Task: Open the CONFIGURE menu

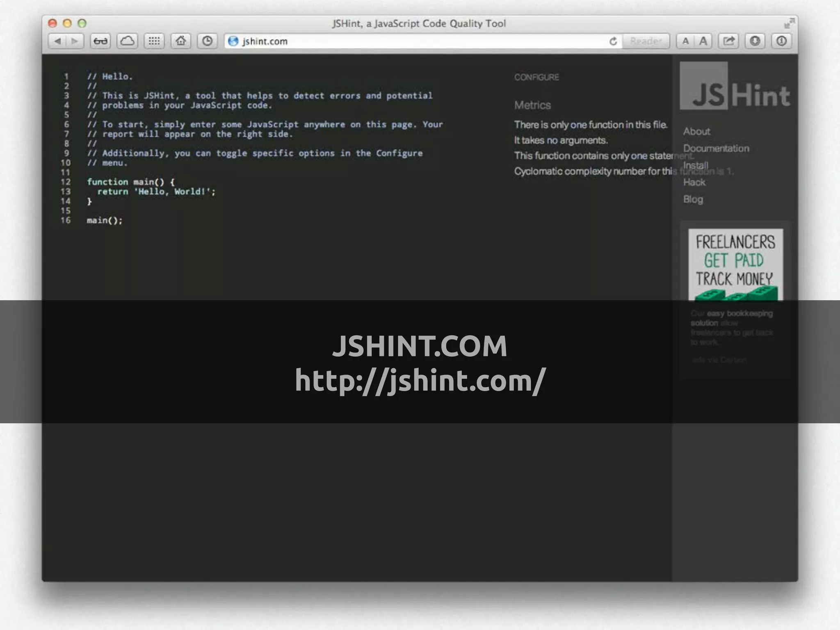Action: click(x=536, y=77)
